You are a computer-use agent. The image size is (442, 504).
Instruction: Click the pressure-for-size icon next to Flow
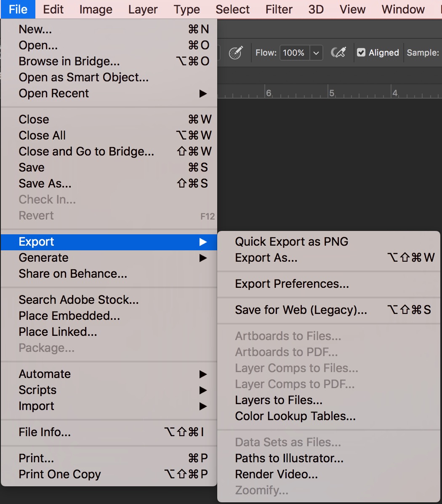[236, 52]
